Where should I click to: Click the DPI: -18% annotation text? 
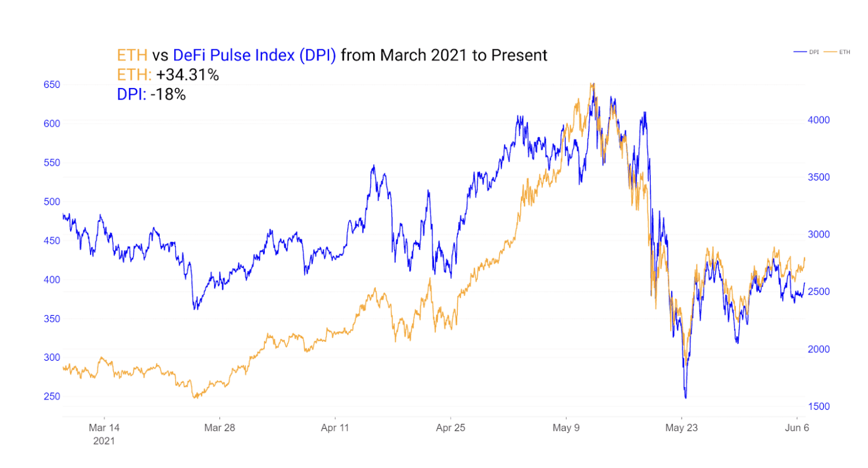151,95
